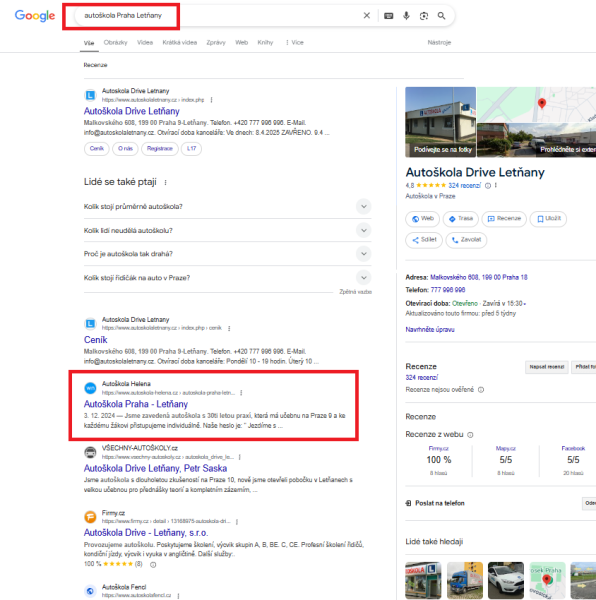The width and height of the screenshot is (596, 600).
Task: Open the Více dropdown in search tabs
Action: (295, 42)
